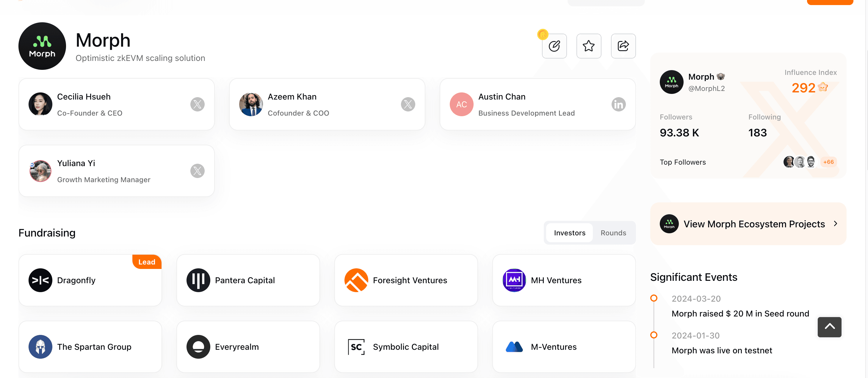Viewport: 868px width, 378px height.
Task: Click the Azeem Khan name text
Action: pos(292,97)
